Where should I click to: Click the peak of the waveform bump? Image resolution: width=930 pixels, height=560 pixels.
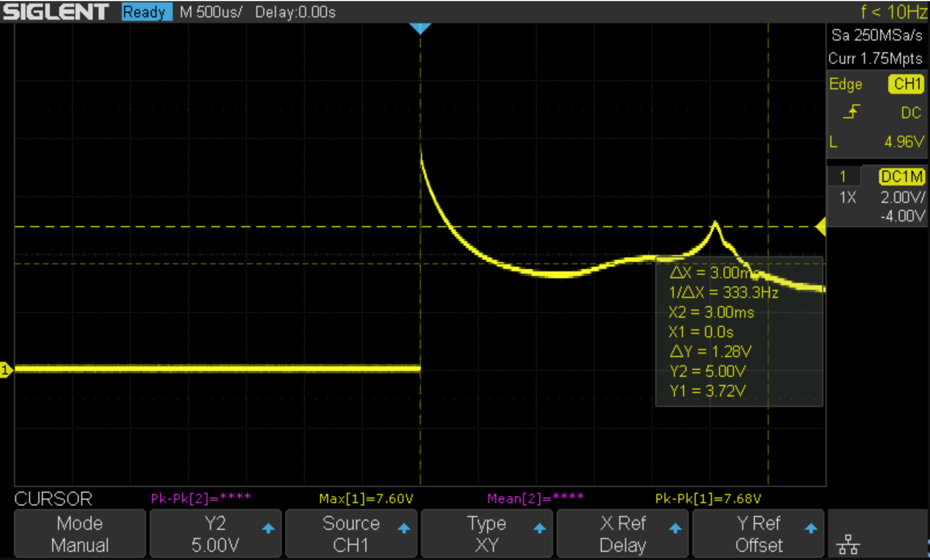pos(715,223)
